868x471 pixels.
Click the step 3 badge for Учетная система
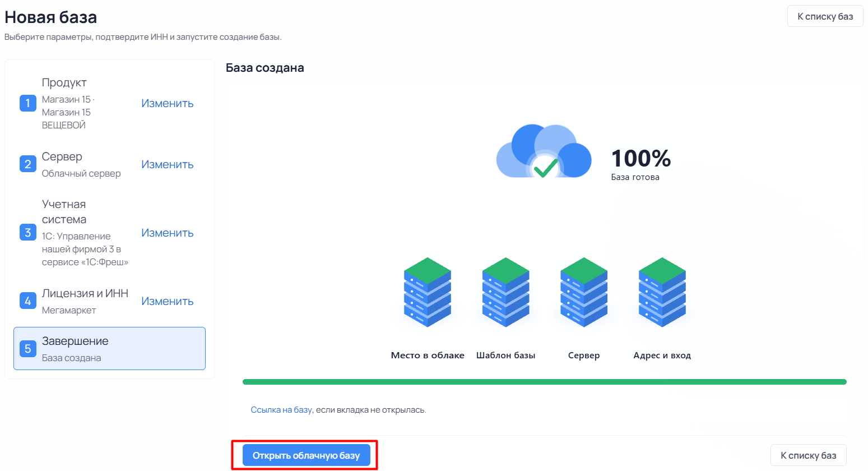(x=28, y=232)
